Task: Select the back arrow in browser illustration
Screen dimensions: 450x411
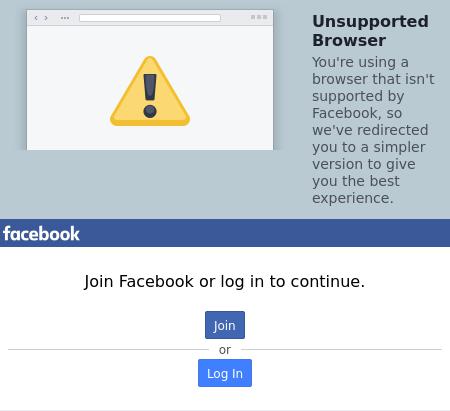Action: click(x=36, y=18)
